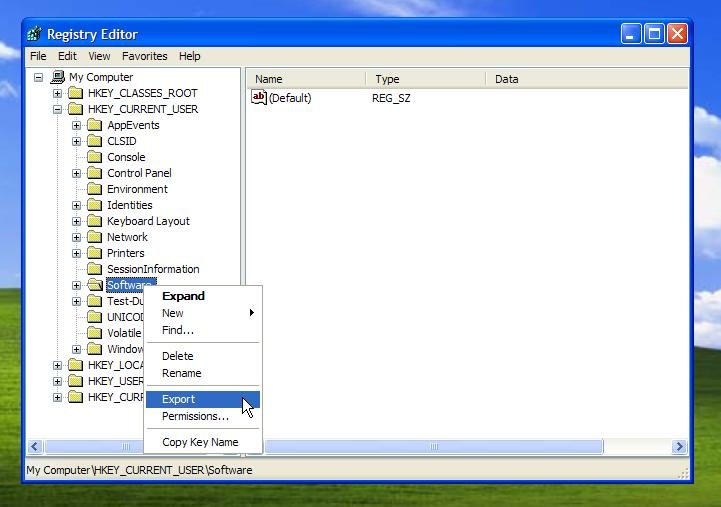
Task: Click the REG_SZ type cell
Action: [x=391, y=98]
